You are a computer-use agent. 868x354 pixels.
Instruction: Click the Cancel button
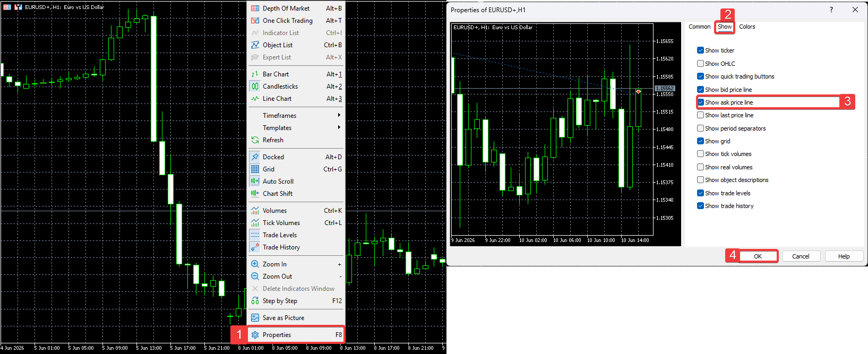coord(801,256)
